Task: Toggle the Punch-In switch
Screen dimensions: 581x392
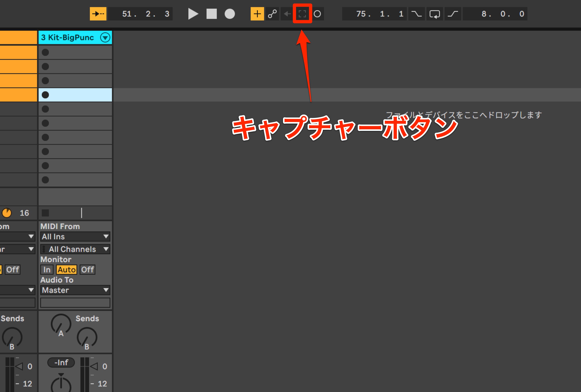Action: pyautogui.click(x=416, y=14)
